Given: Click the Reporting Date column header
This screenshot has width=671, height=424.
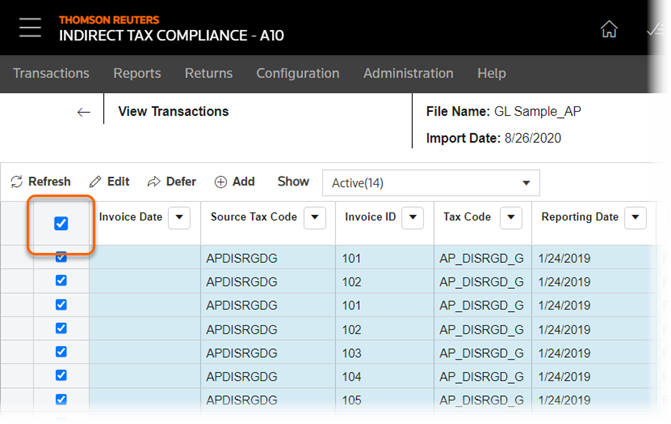Looking at the screenshot, I should (x=580, y=217).
